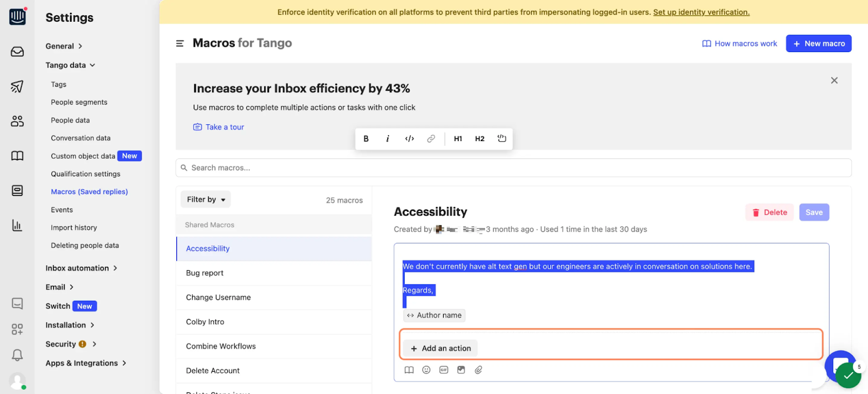Apply bold formatting in text toolbar
The image size is (868, 394).
(x=366, y=139)
